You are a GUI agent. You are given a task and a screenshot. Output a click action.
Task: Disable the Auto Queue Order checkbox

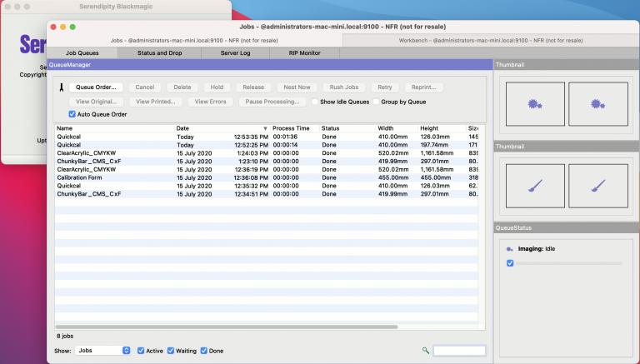point(72,114)
